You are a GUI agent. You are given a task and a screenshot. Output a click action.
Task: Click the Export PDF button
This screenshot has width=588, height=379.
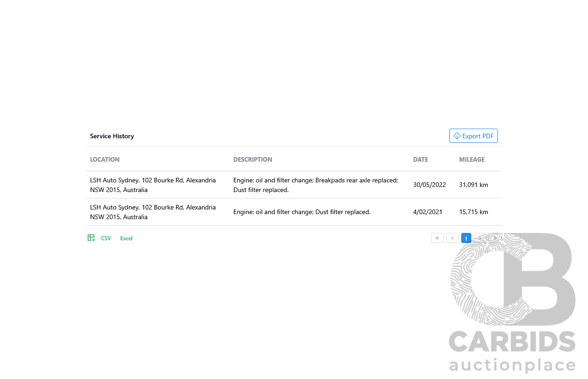pyautogui.click(x=473, y=136)
